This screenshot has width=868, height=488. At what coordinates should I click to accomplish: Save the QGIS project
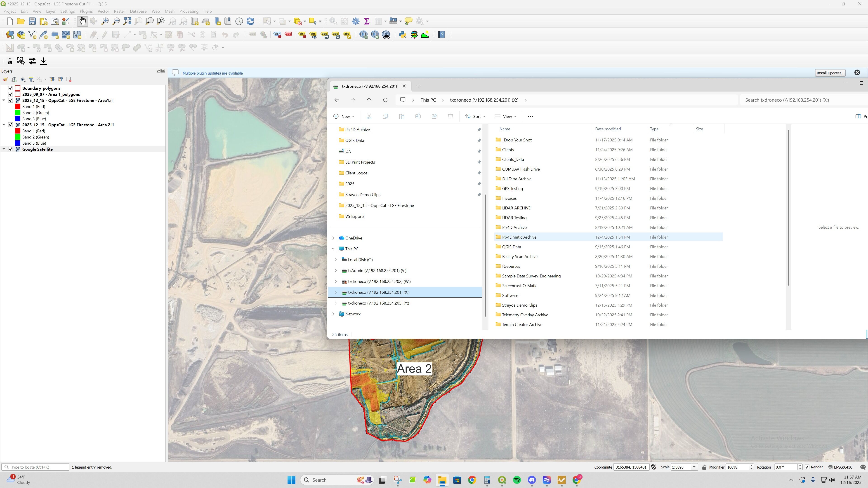32,21
